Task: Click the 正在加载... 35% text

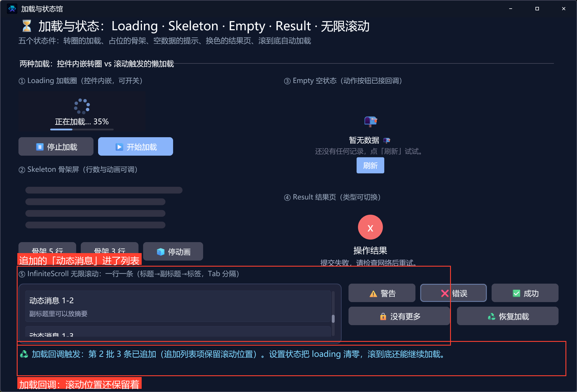Action: 82,121
